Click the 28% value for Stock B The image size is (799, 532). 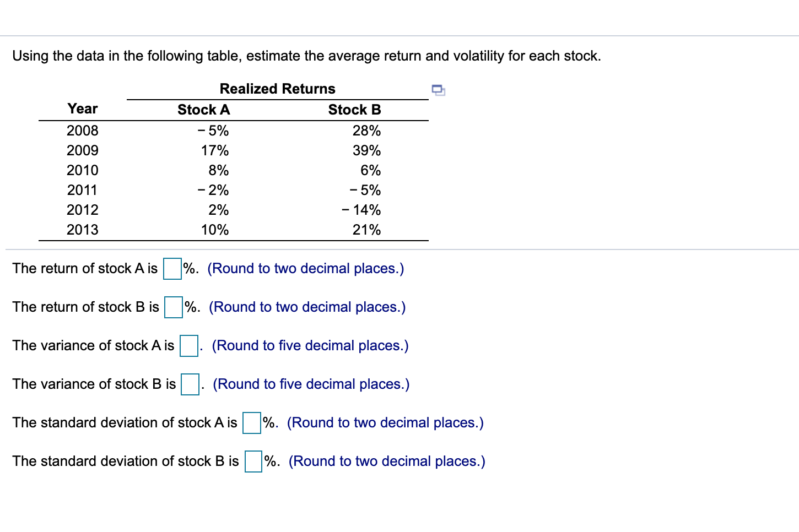(366, 131)
